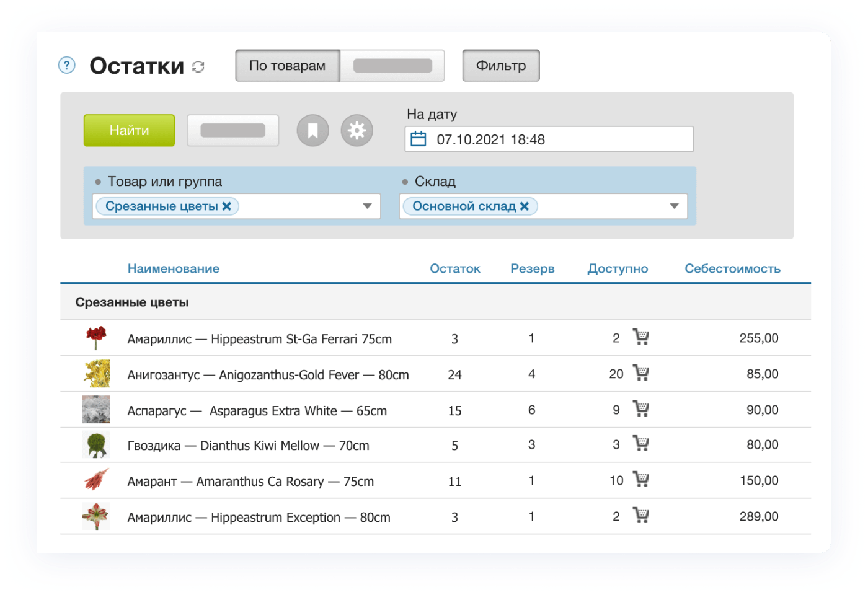Click cart icon for Гвоздика row
The image size is (868, 595).
tap(640, 444)
